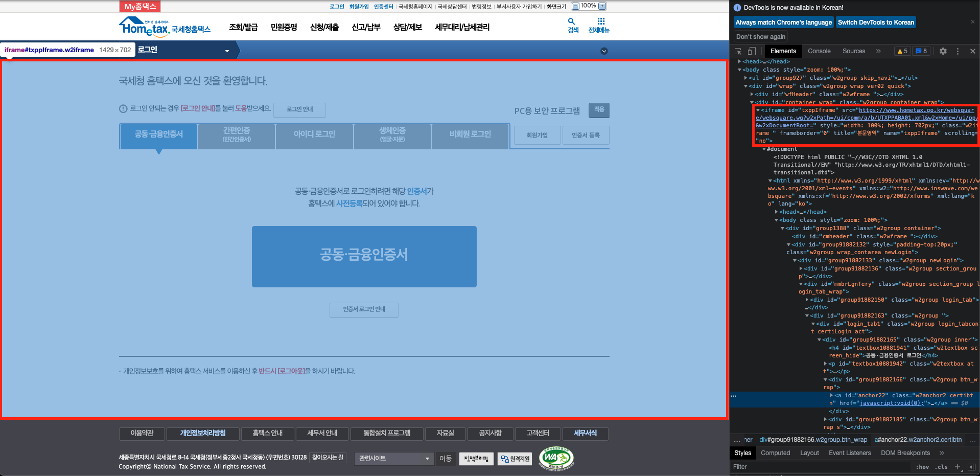This screenshot has width=980, height=476.
Task: Expand the head element in the DOM tree
Action: tap(739, 61)
